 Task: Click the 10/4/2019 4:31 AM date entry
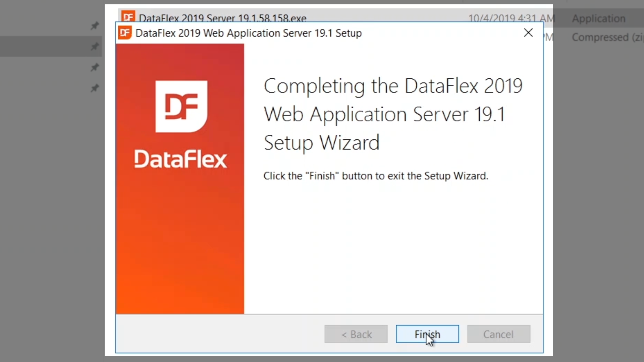(x=511, y=18)
